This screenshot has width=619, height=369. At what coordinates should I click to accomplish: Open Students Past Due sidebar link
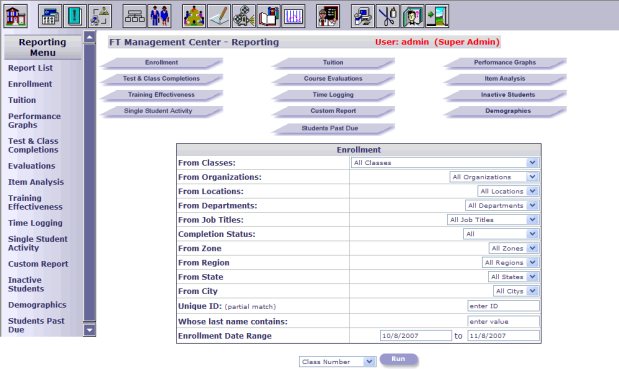36,325
